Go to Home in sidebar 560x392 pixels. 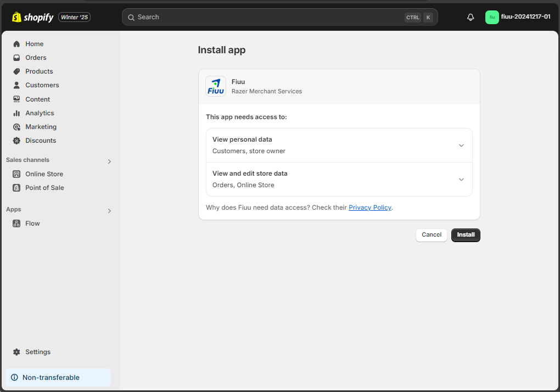tap(34, 44)
